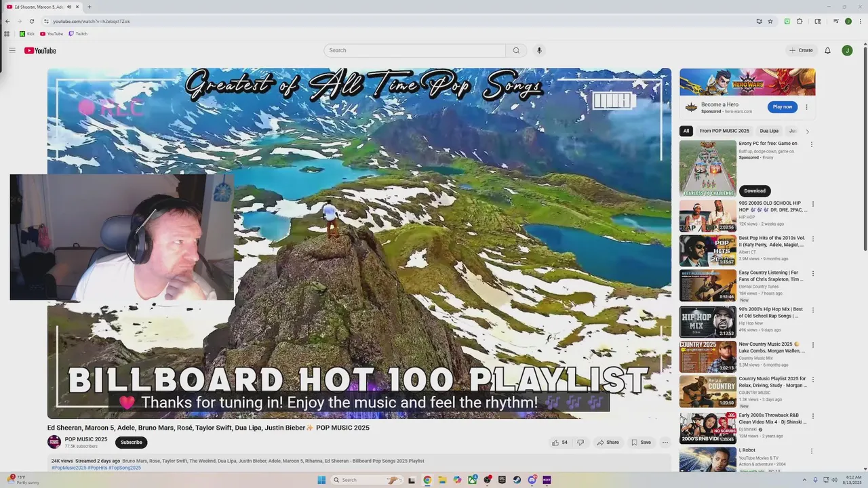
Task: Reload the page in Chrome
Action: (x=31, y=21)
